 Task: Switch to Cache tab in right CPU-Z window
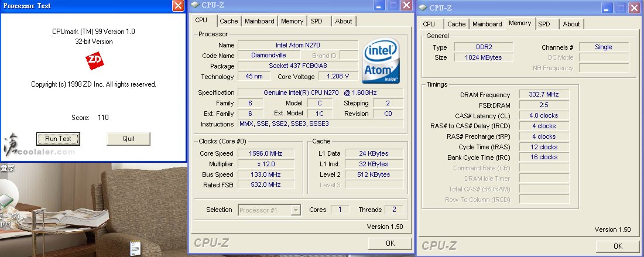coord(457,24)
